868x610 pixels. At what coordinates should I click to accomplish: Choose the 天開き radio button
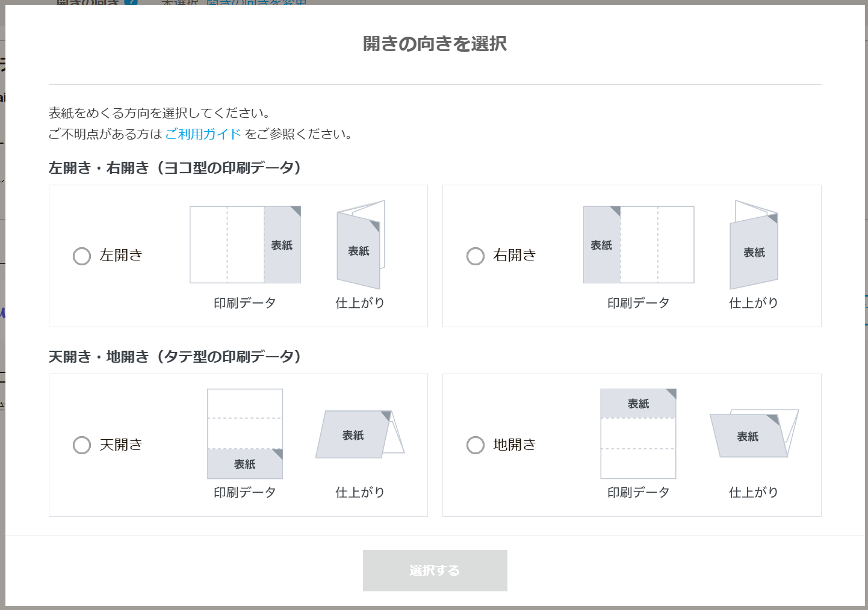(x=82, y=445)
